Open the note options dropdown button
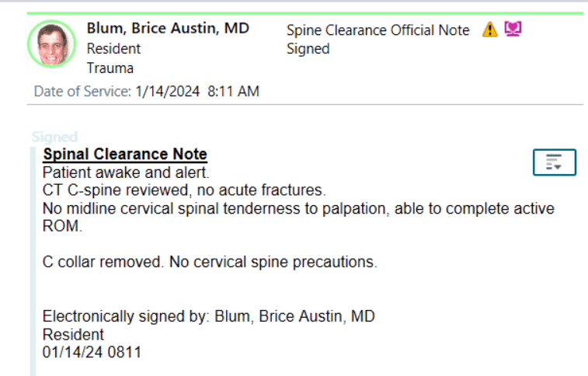 [x=555, y=162]
